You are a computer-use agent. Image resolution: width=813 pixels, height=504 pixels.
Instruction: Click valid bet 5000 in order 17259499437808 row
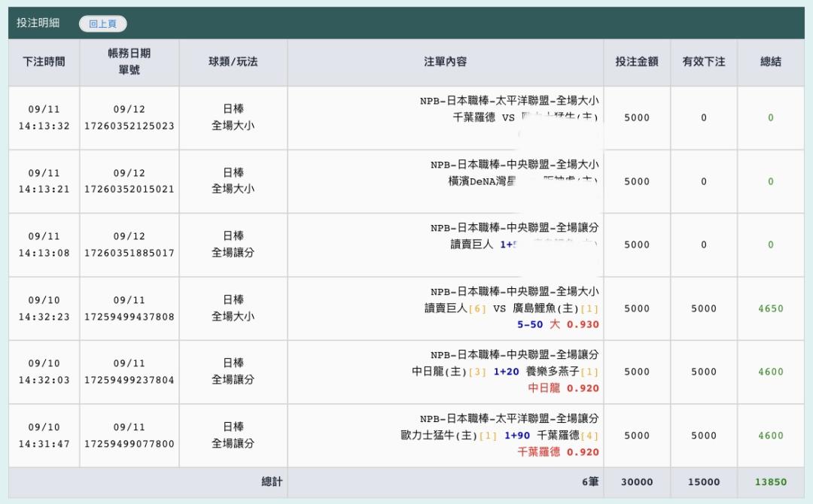tap(704, 308)
